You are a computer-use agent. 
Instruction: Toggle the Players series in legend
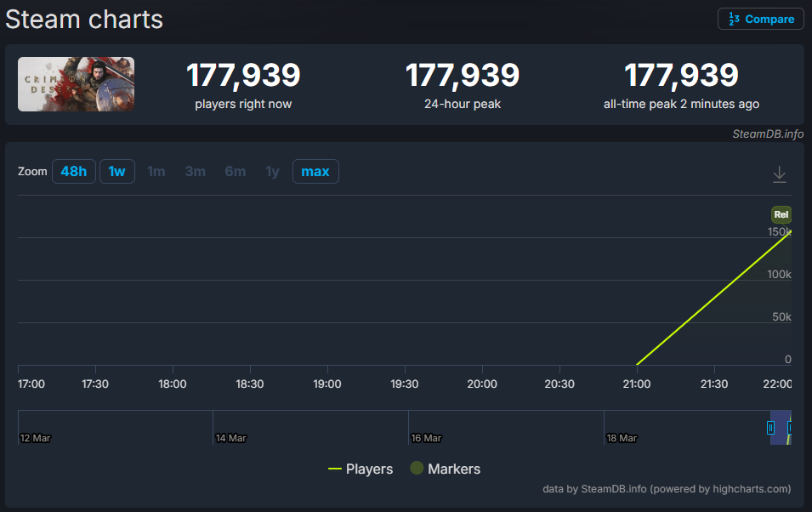[x=361, y=469]
